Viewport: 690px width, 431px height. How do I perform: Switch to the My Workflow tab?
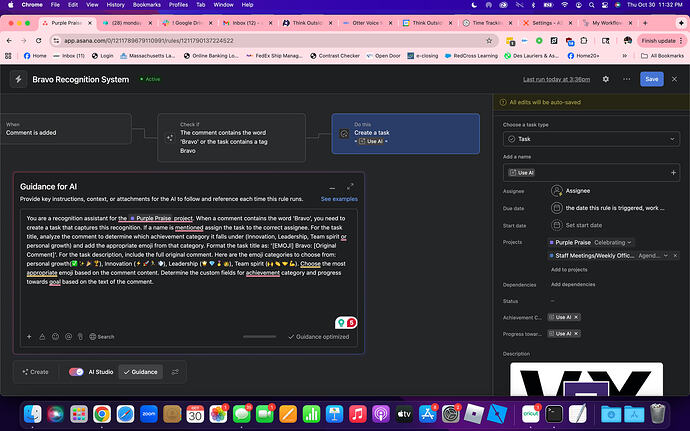[x=606, y=23]
